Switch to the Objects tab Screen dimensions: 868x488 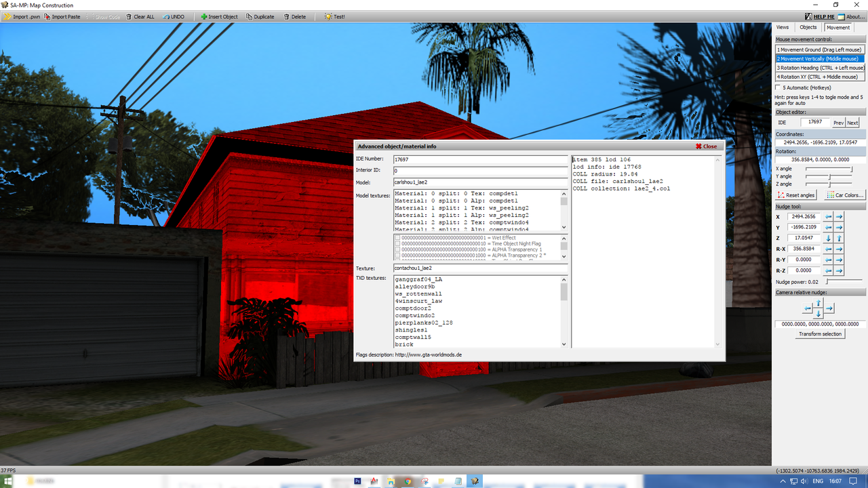point(808,27)
